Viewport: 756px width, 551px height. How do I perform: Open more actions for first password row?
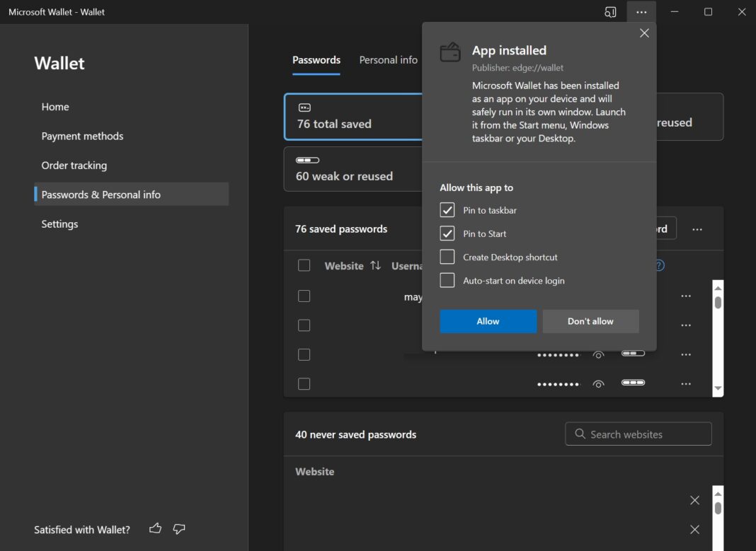(x=685, y=296)
